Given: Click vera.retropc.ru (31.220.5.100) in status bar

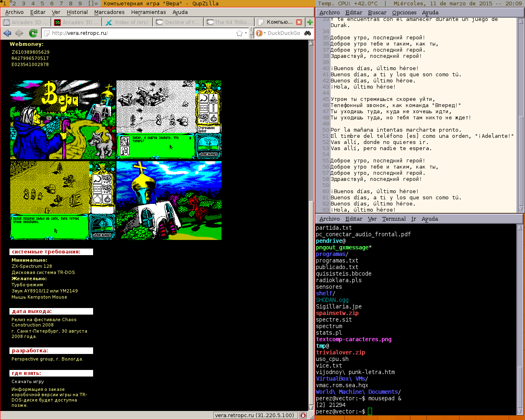Looking at the screenshot, I should coord(255,415).
